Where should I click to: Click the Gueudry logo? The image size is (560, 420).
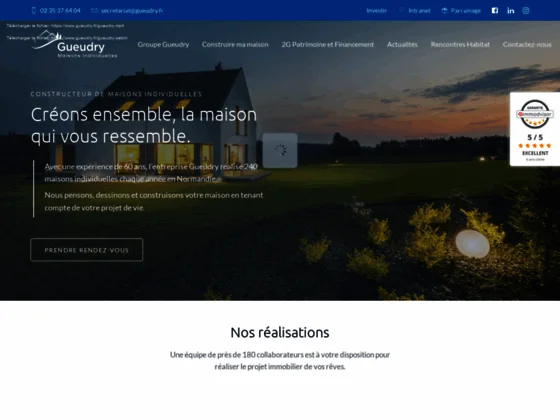75,45
